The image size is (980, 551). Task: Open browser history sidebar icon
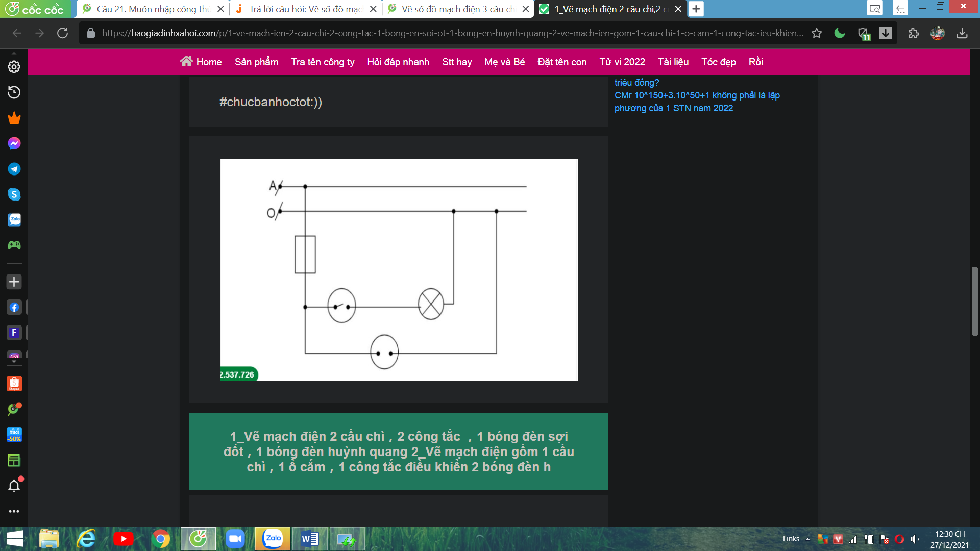[14, 92]
